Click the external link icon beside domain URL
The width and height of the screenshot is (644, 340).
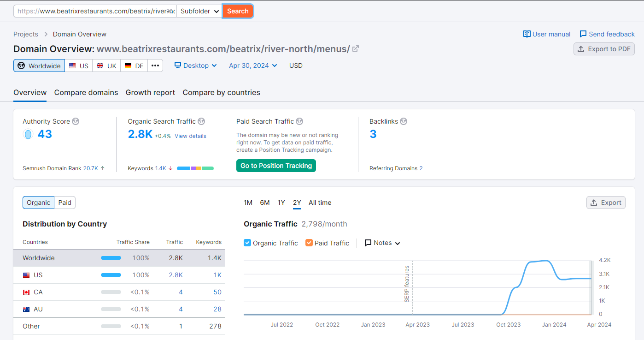click(356, 49)
